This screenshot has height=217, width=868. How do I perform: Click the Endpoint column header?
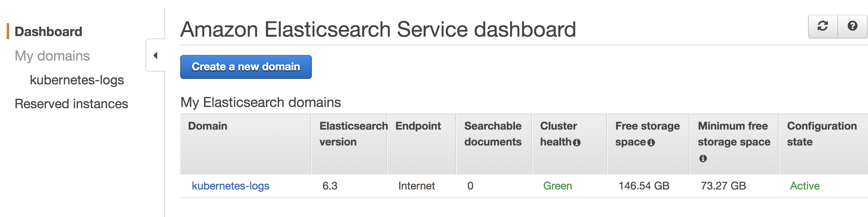(x=419, y=126)
